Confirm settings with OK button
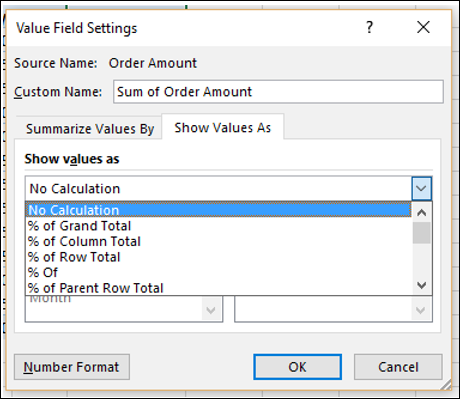 click(x=297, y=367)
